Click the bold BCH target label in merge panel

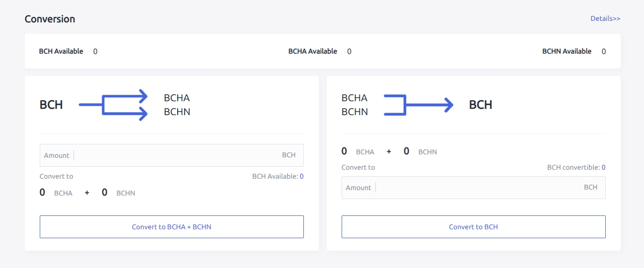click(x=481, y=105)
